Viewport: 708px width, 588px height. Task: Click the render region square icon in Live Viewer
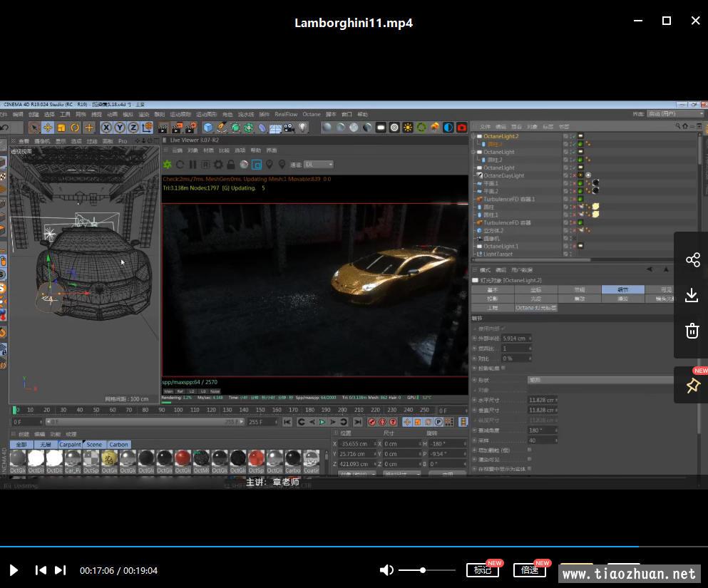pos(257,165)
